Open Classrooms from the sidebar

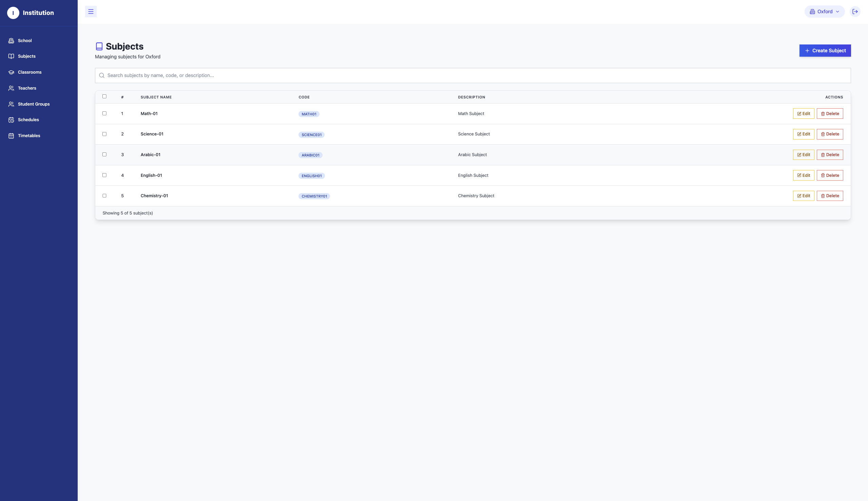click(x=30, y=72)
